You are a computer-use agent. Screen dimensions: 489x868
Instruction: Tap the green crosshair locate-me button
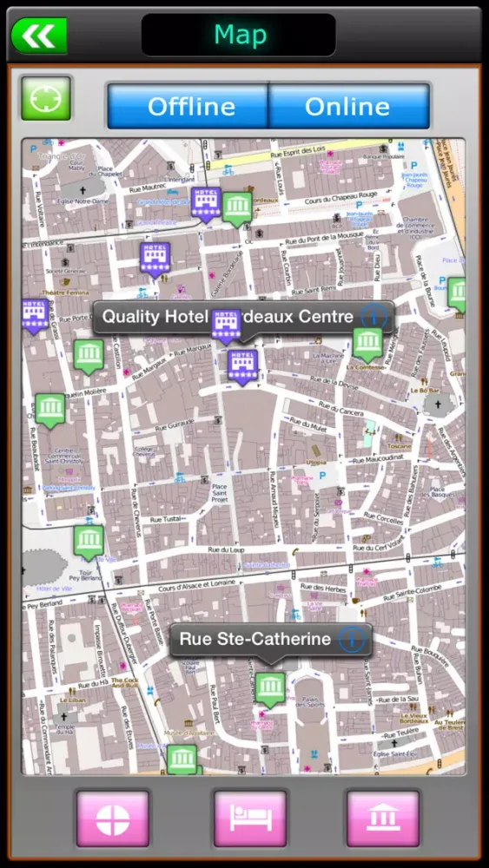46,99
